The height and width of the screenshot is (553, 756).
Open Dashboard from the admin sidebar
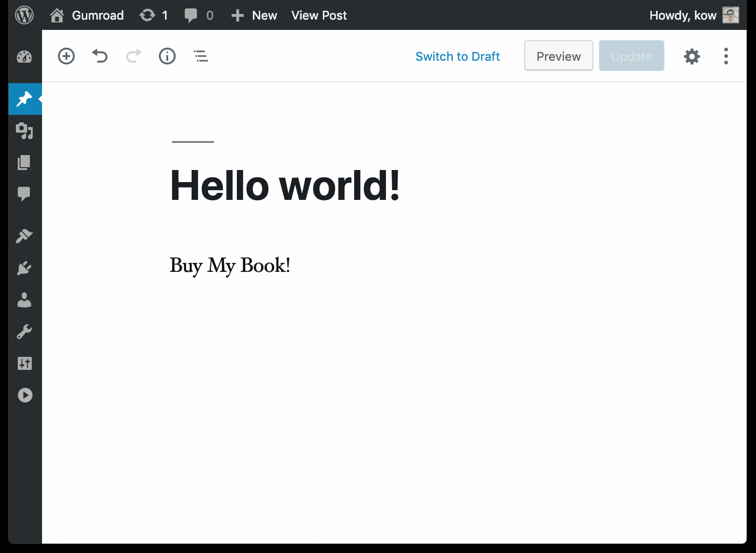click(24, 57)
